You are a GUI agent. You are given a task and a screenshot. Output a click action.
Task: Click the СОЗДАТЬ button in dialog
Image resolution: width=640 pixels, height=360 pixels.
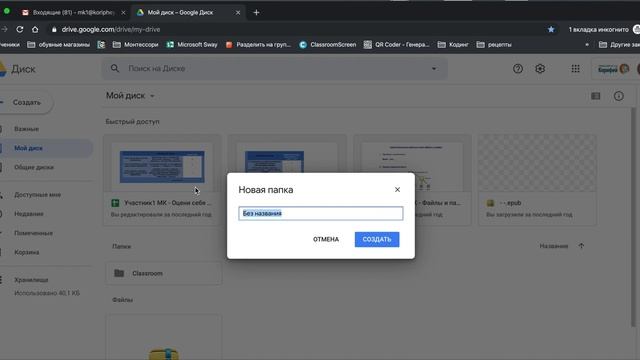coord(377,239)
